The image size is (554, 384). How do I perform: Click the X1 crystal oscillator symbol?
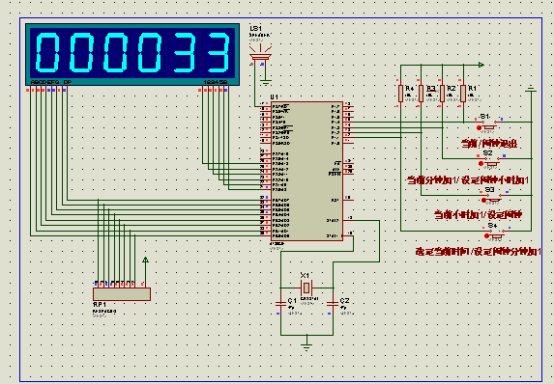(x=306, y=288)
